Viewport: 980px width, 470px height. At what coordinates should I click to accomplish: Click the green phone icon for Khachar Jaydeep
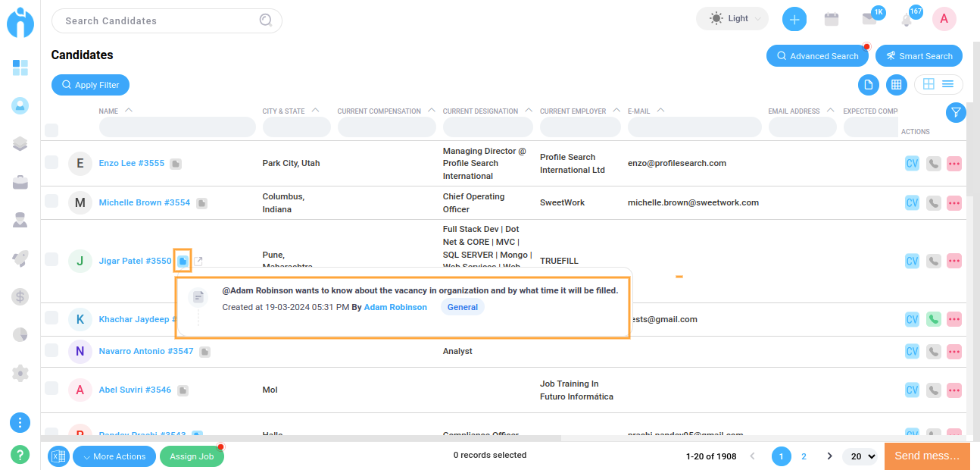(933, 319)
